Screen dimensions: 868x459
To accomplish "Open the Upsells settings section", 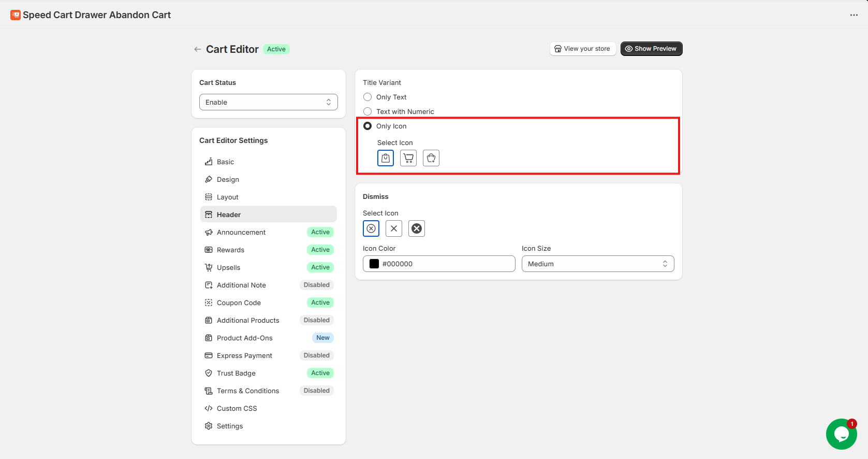I will [x=228, y=267].
